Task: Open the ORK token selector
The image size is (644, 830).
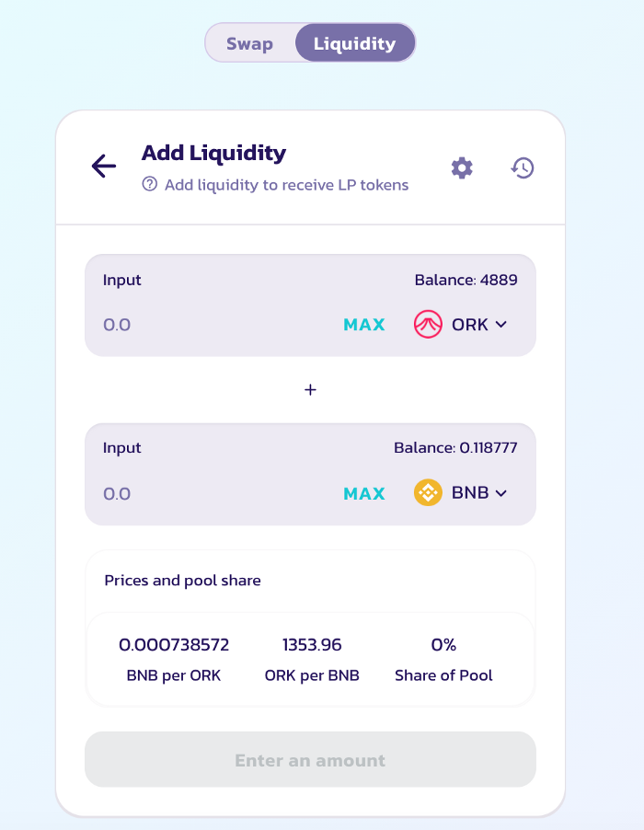Action: click(460, 324)
